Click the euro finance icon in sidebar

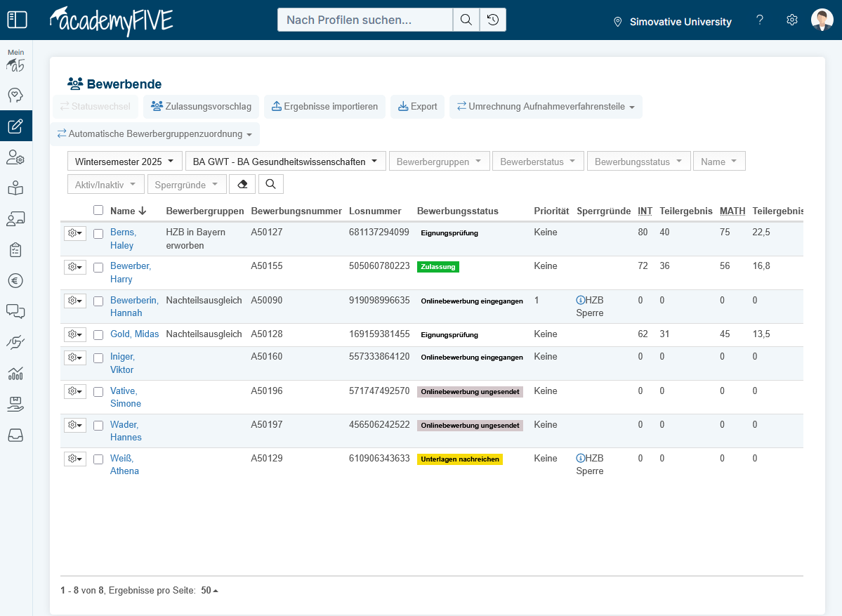pyautogui.click(x=15, y=280)
